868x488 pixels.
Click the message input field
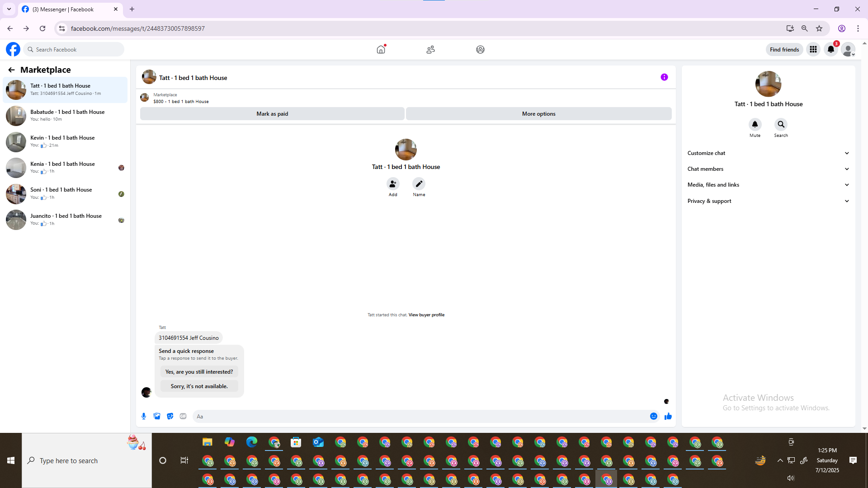coord(420,416)
